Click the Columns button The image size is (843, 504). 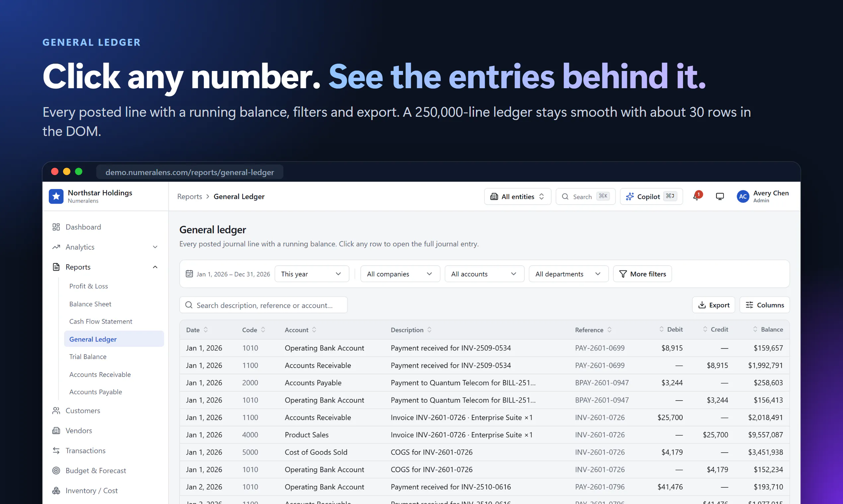[x=764, y=305]
